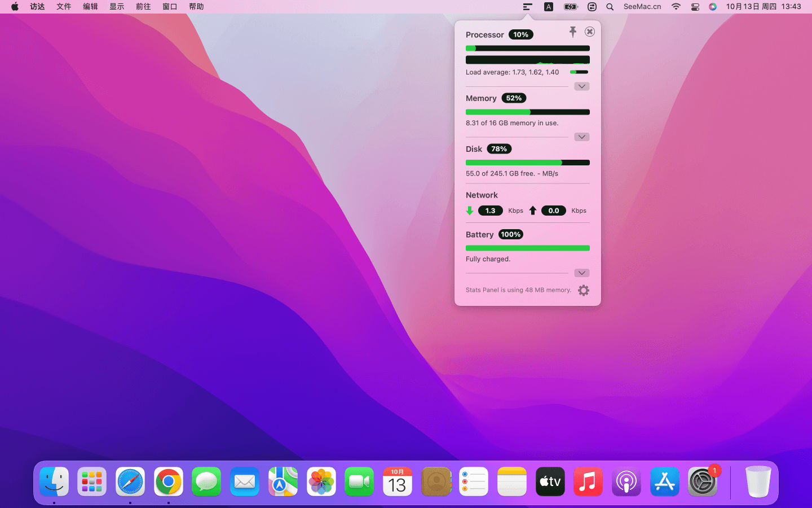Open the 文件 menu
812x508 pixels.
coord(64,7)
